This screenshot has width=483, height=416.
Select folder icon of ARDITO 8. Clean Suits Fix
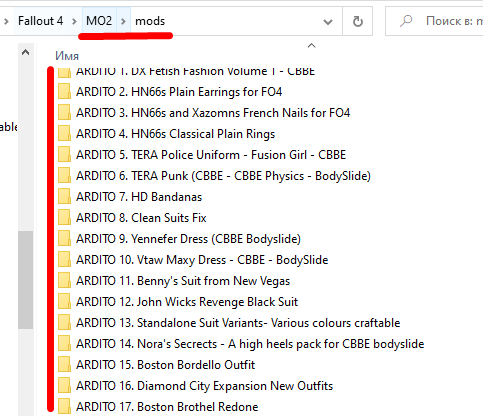click(x=64, y=218)
